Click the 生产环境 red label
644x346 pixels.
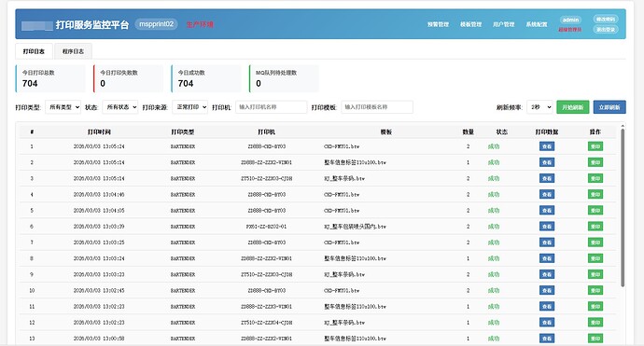pyautogui.click(x=200, y=24)
